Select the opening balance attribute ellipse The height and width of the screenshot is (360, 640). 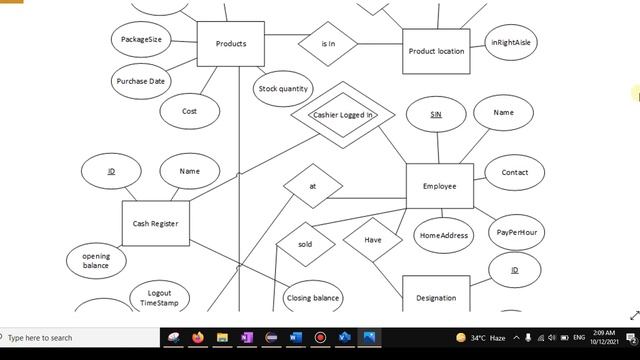(x=96, y=261)
